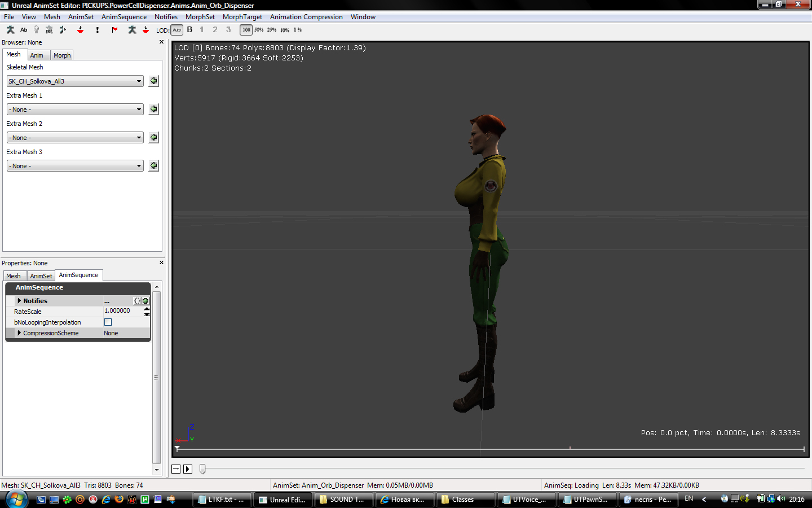Enable the bNoLoopingInterpolation checkbox

[108, 322]
